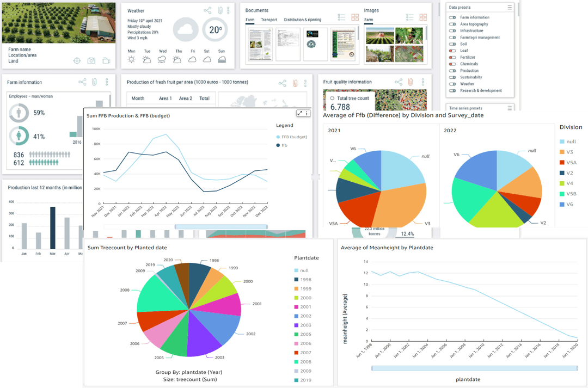Click the location target icon on farm card
Image resolution: width=588 pixels, height=388 pixels.
(77, 61)
